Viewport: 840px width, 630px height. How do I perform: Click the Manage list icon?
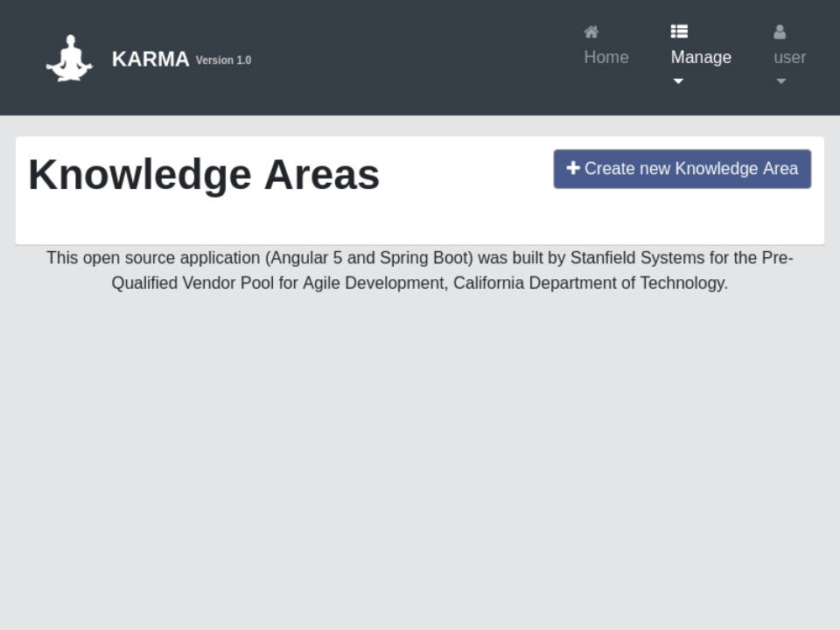pyautogui.click(x=679, y=32)
